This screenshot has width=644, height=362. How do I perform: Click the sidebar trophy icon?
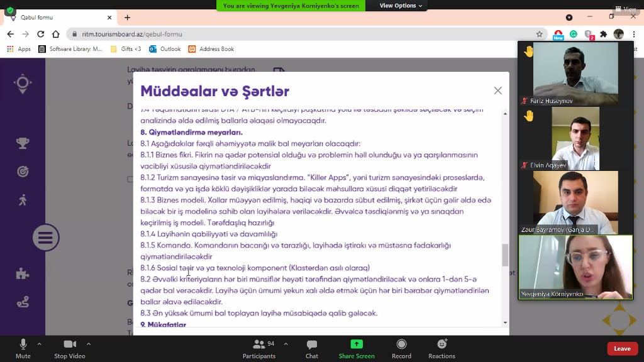click(x=23, y=143)
